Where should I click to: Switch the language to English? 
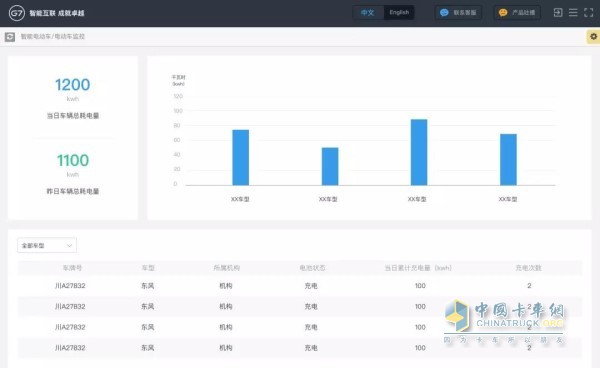(399, 13)
